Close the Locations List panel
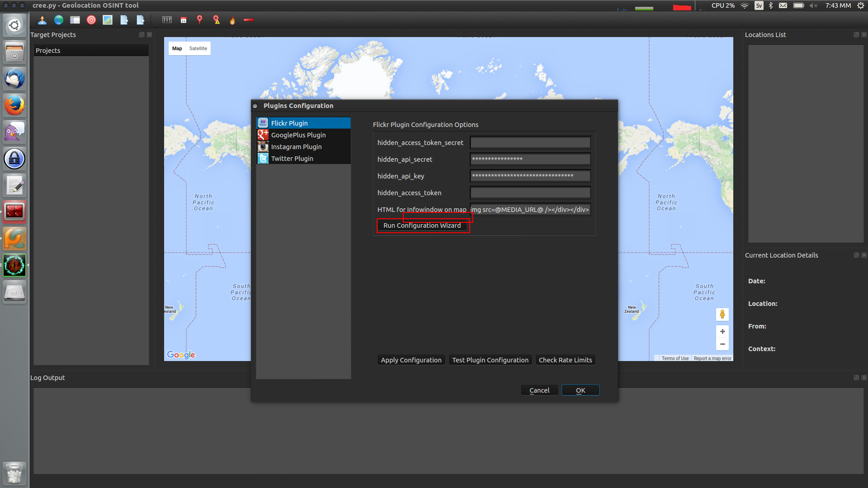The width and height of the screenshot is (868, 488). point(864,35)
